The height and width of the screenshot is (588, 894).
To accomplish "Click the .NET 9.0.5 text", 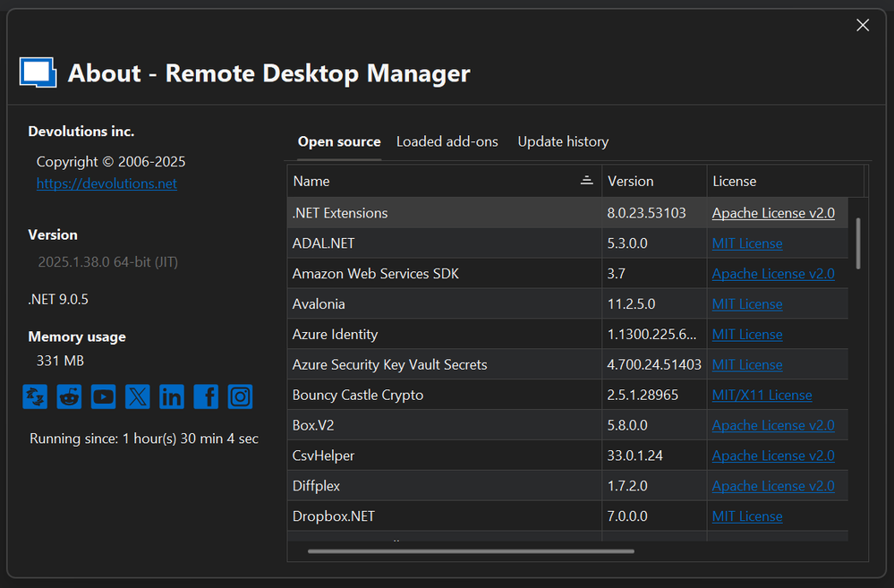I will pos(58,300).
